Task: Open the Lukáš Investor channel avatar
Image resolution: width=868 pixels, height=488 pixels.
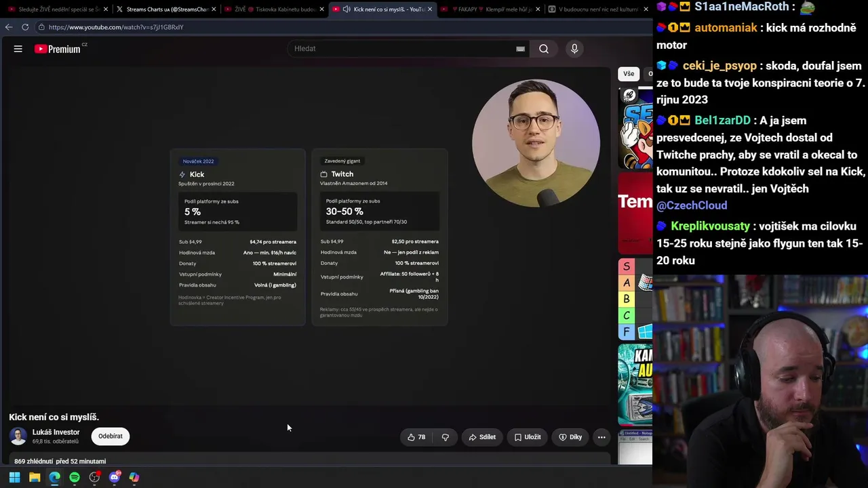Action: click(18, 436)
